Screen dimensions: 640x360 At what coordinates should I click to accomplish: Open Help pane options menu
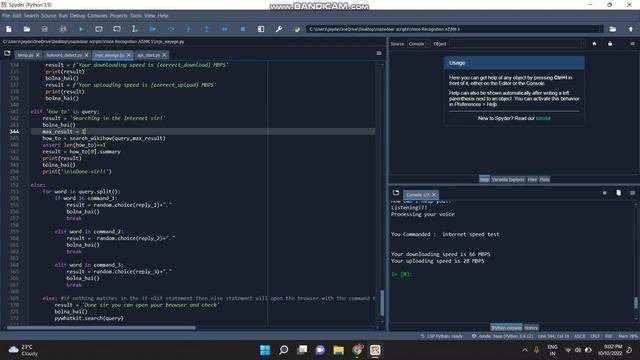tap(632, 44)
